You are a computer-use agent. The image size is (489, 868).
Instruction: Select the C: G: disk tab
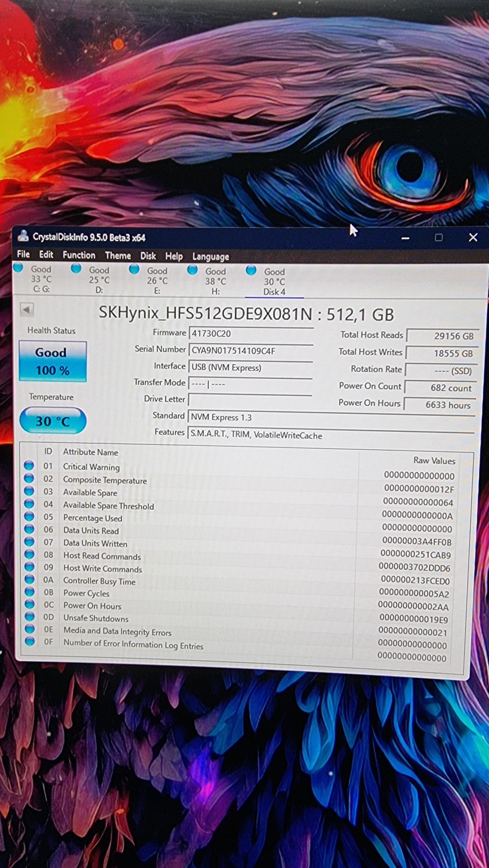41,279
